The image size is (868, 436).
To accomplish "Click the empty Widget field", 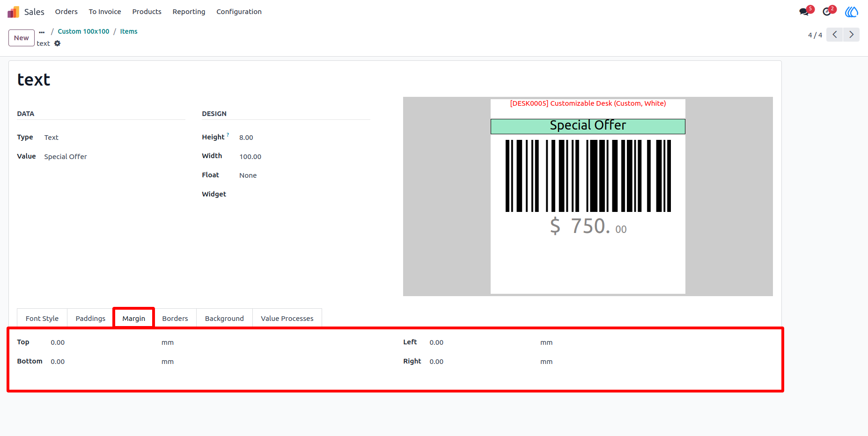I will pyautogui.click(x=304, y=194).
